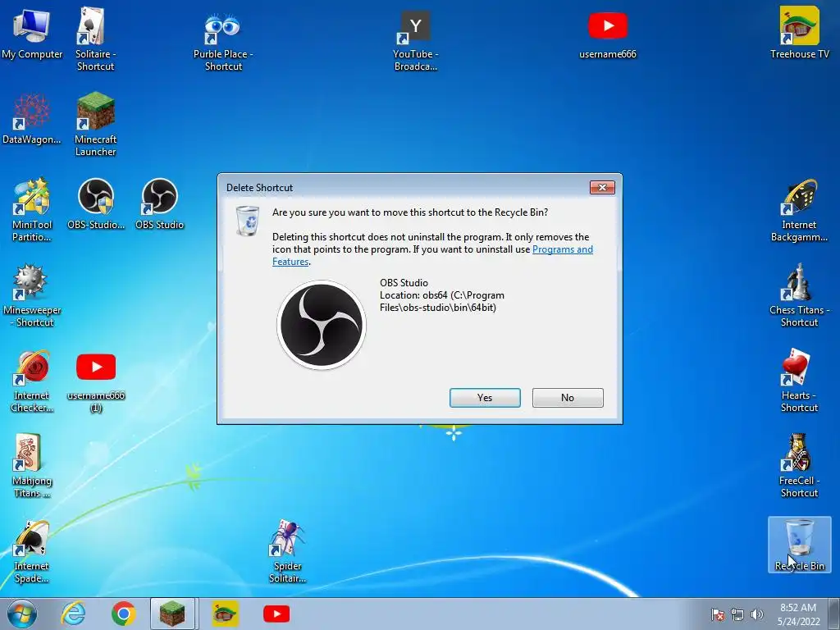Open the clock showing 8:52 AM

pos(798,614)
